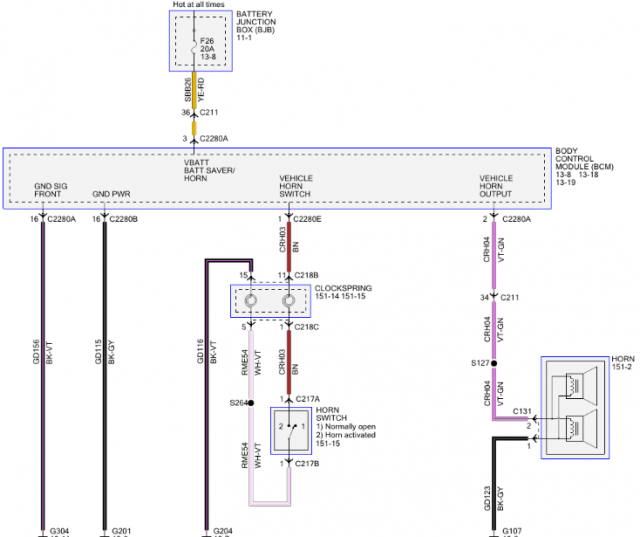The height and width of the screenshot is (537, 640).
Task: Select the left clockspring ring symbol
Action: 251,301
